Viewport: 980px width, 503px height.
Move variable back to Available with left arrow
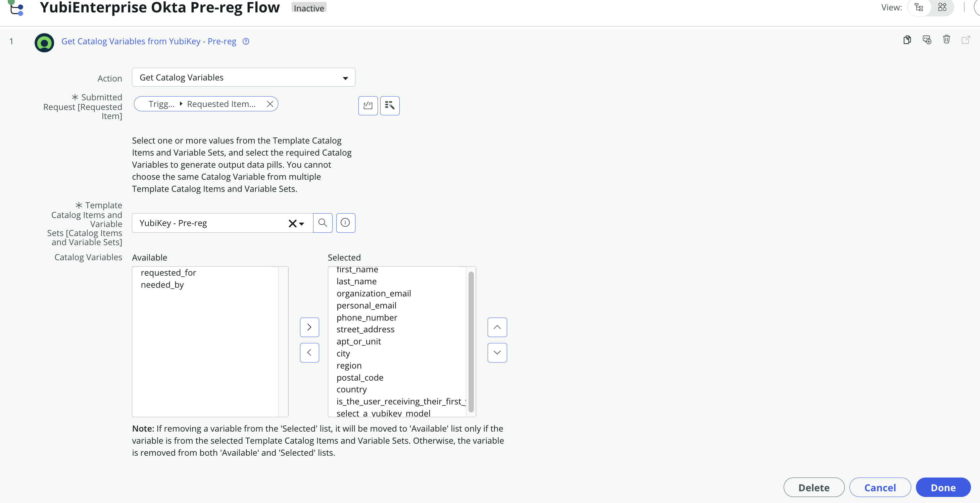[x=309, y=352]
